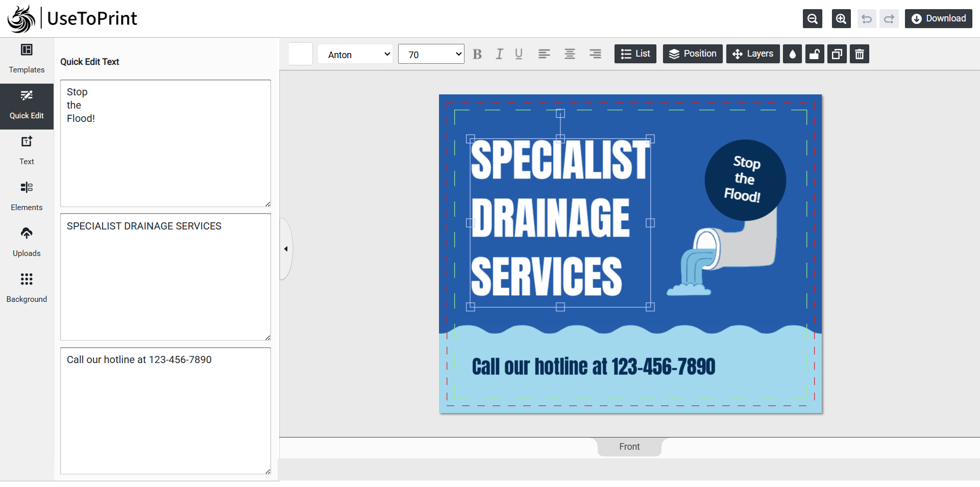Click the opacity droplet icon
This screenshot has height=487, width=980.
coord(792,54)
